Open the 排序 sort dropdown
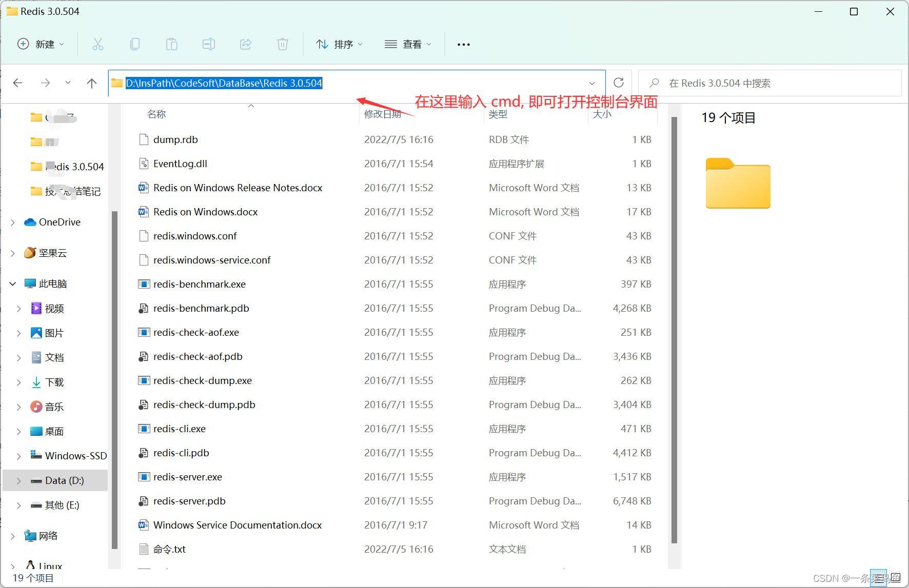Image resolution: width=909 pixels, height=588 pixels. click(x=339, y=44)
